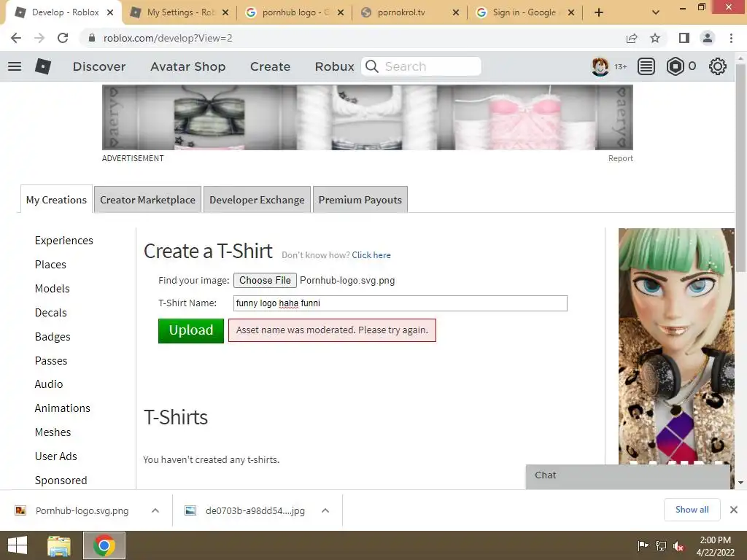Click the Chrome taskbar icon
The image size is (747, 560).
104,545
